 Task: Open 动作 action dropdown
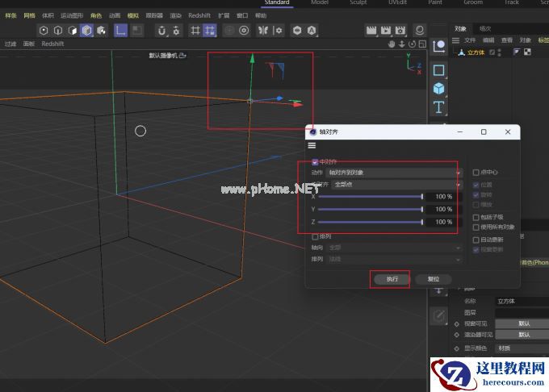[x=394, y=173]
